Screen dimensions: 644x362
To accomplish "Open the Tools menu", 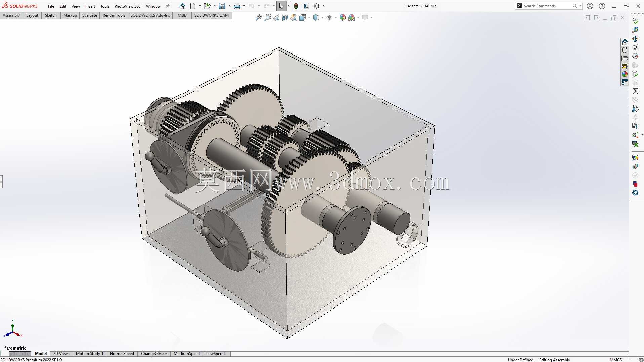I will (x=105, y=6).
